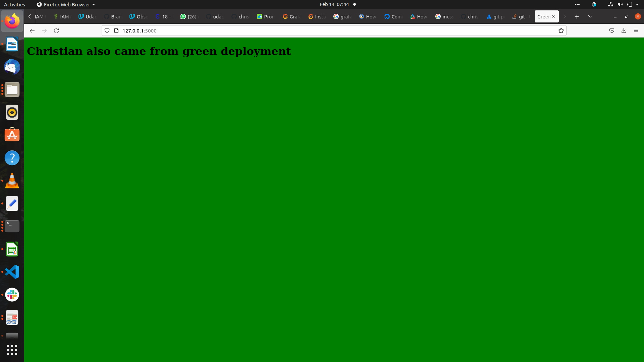Expand the list all tabs chevron
644x362 pixels.
(590, 16)
